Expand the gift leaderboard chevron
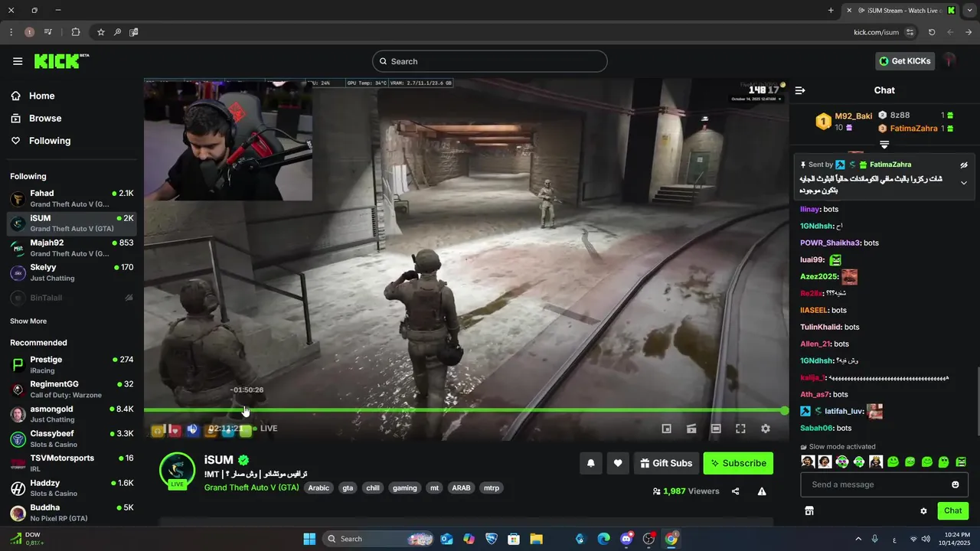This screenshot has height=551, width=980. pos(884,144)
